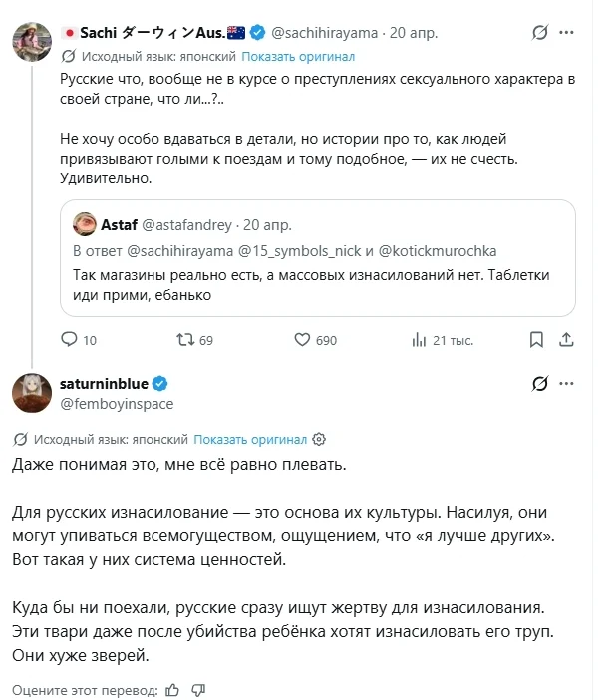Open the @femboyinspace handle
The image size is (611, 700).
click(x=117, y=404)
